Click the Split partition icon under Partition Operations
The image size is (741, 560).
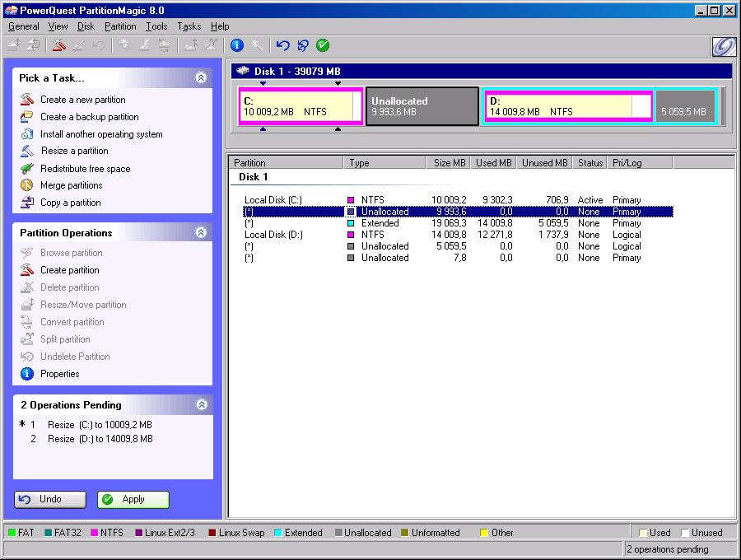pos(27,339)
